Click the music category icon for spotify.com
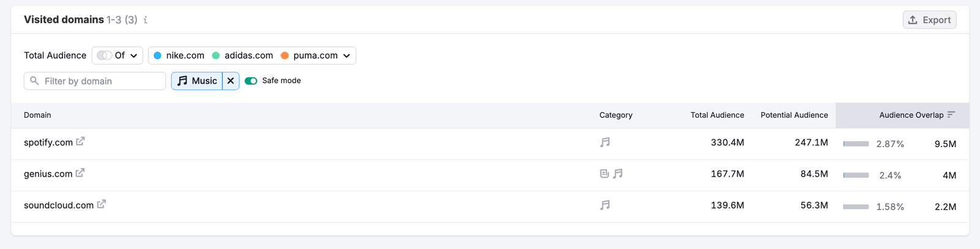This screenshot has width=980, height=249. (605, 142)
